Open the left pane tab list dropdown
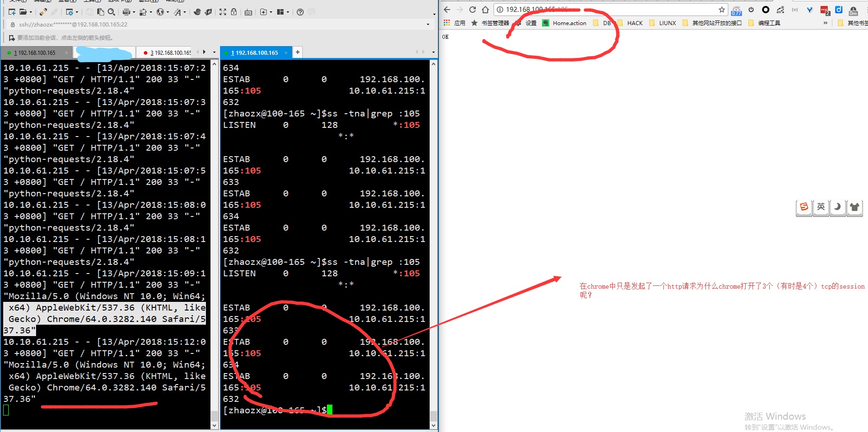This screenshot has height=432, width=868. coord(214,53)
